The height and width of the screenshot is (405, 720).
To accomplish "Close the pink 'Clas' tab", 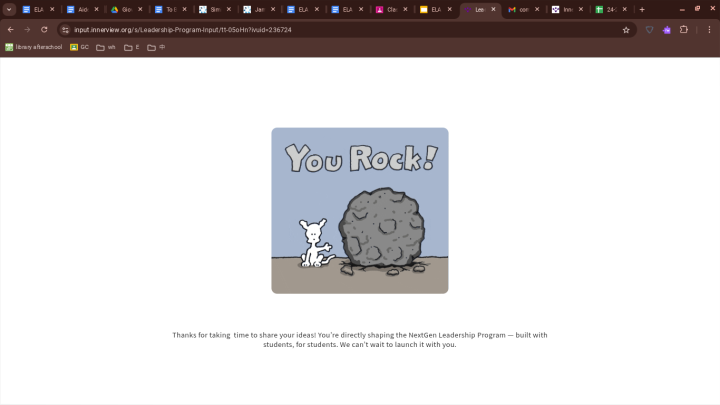I will pyautogui.click(x=405, y=9).
